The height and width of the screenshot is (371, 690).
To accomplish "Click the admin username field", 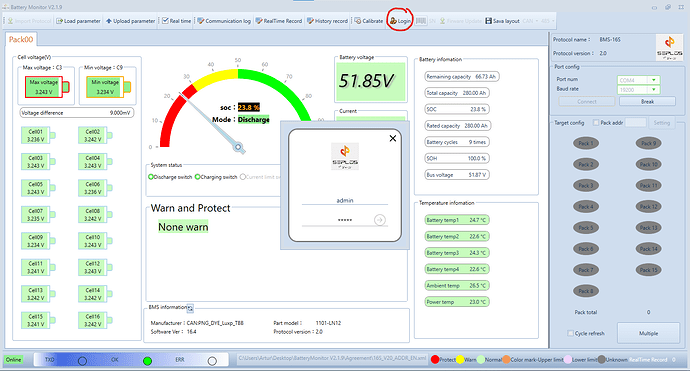I will tap(345, 200).
